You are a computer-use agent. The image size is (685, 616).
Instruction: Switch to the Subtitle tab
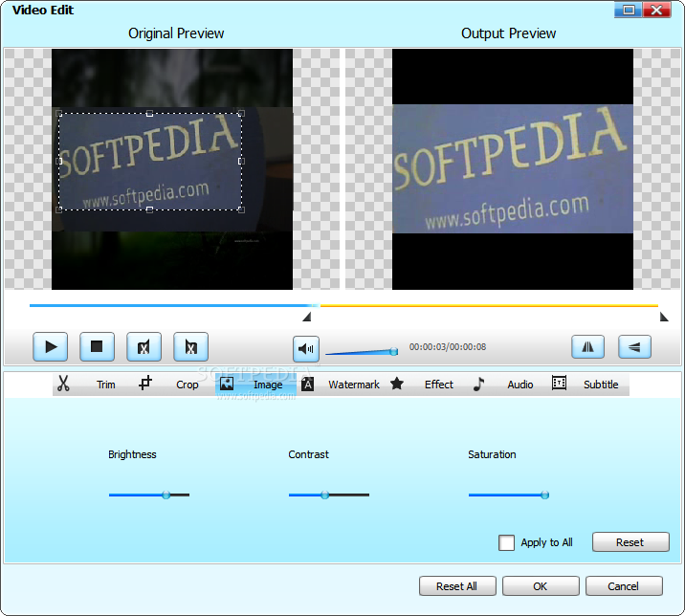[x=601, y=385]
